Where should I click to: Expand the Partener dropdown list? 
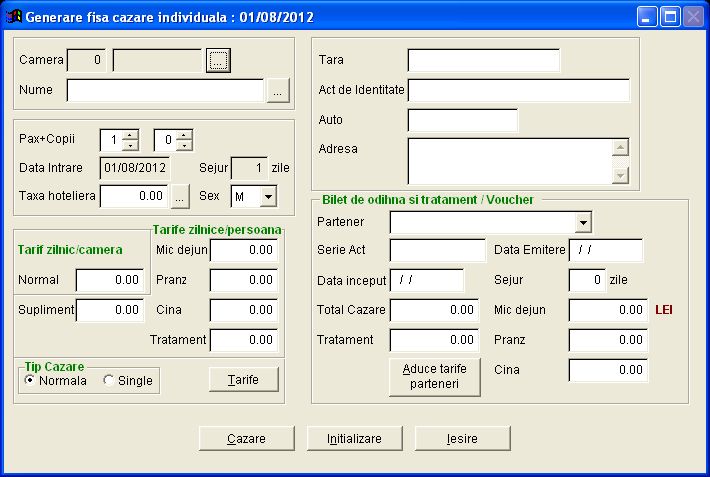[x=583, y=222]
